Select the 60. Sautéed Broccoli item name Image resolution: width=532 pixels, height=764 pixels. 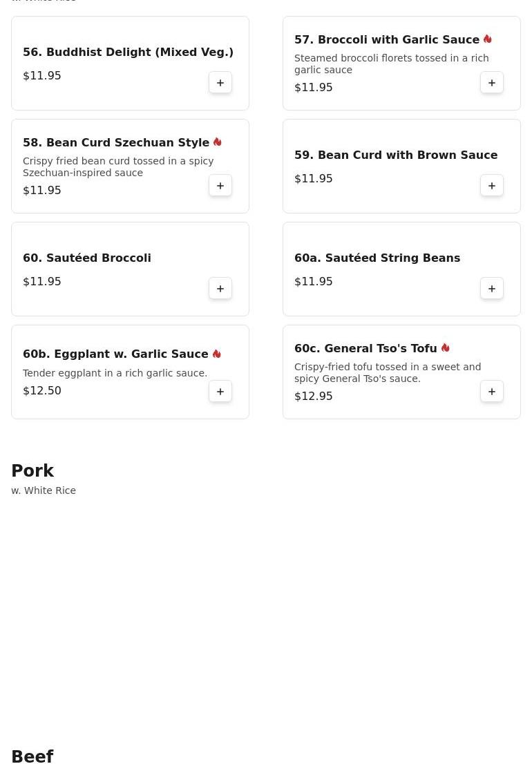tap(87, 258)
